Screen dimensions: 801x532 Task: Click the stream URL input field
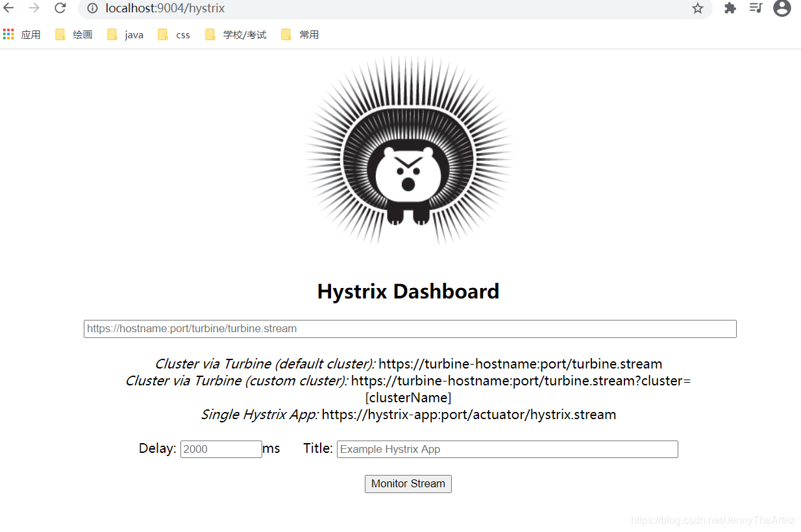(x=410, y=329)
